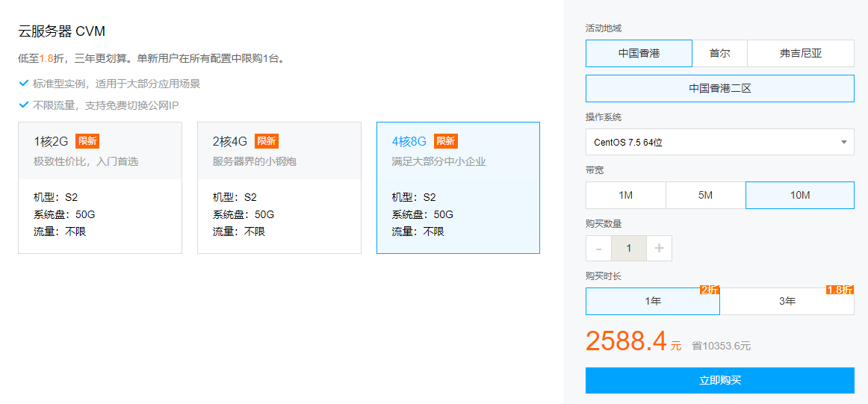
Task: Click the 操作系统 label
Action: pyautogui.click(x=604, y=117)
